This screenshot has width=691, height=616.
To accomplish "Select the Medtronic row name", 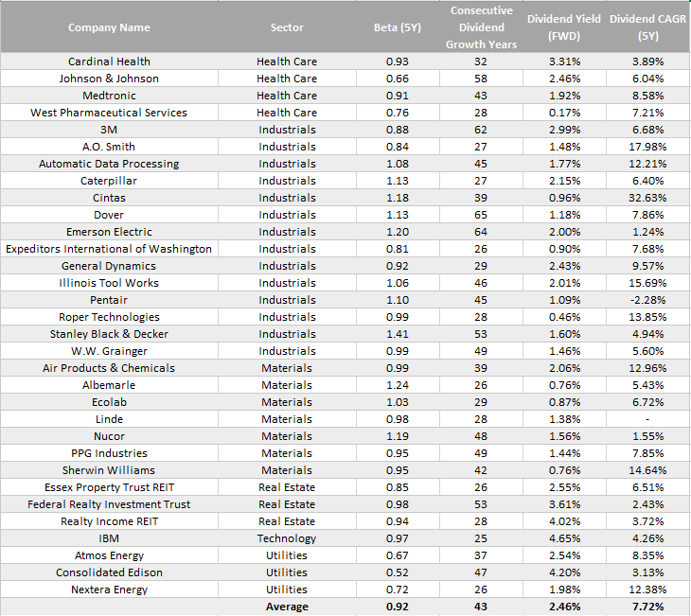I will pos(109,96).
